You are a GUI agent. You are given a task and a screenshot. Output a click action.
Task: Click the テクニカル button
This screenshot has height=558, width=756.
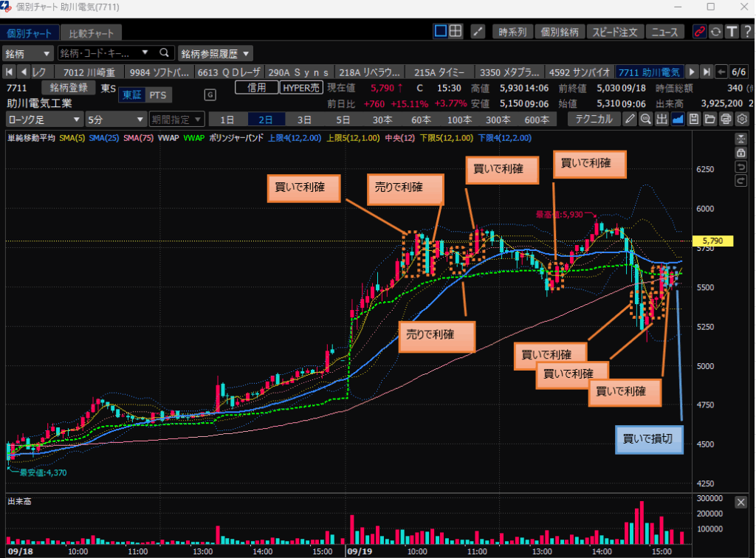[x=592, y=120]
